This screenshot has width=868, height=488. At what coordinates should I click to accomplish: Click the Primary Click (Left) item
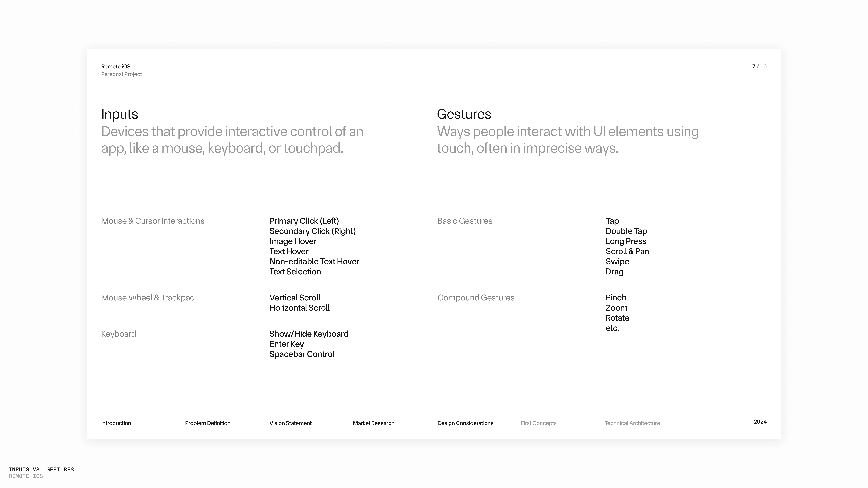coord(304,221)
